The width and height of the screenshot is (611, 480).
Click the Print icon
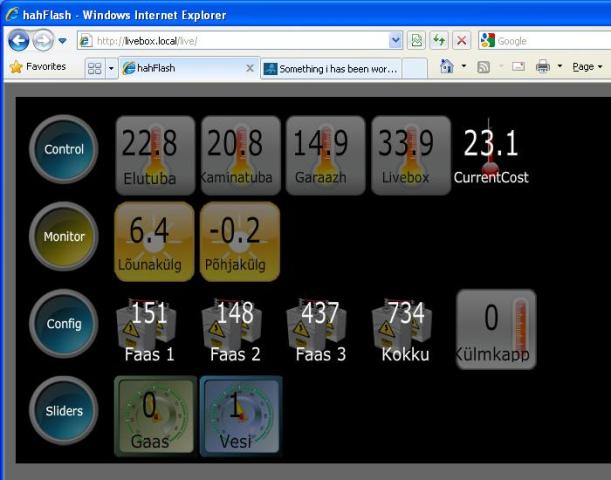(x=543, y=67)
